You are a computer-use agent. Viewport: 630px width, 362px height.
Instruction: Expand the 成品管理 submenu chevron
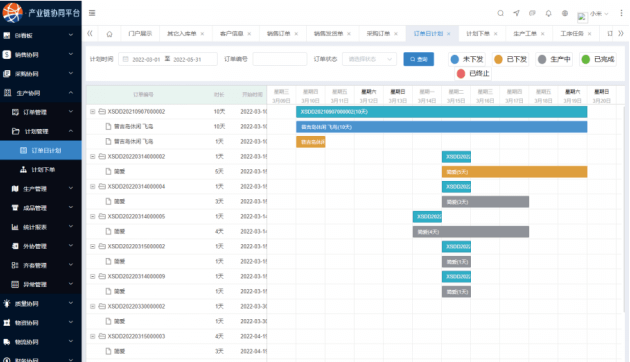[71, 208]
